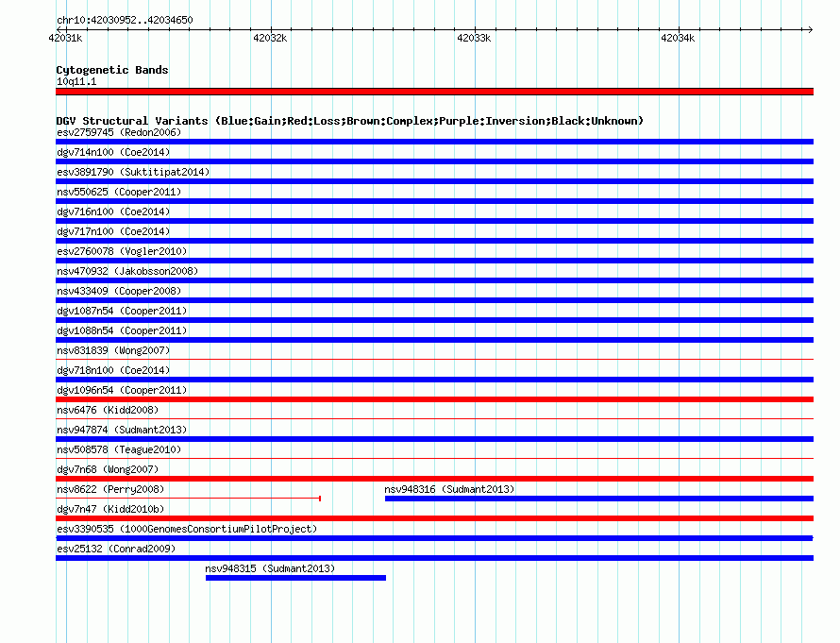Click the blue bar under nsv948316
Screen dimensions: 840x643
[599, 499]
